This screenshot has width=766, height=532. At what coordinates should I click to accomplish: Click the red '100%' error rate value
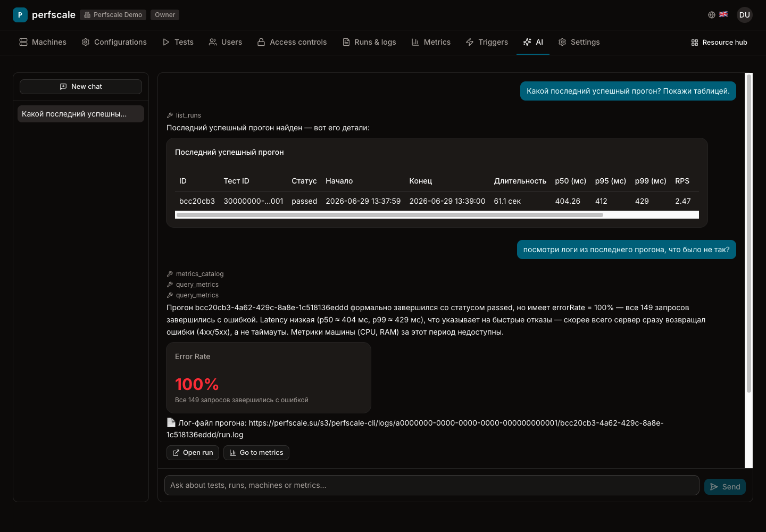coord(197,384)
